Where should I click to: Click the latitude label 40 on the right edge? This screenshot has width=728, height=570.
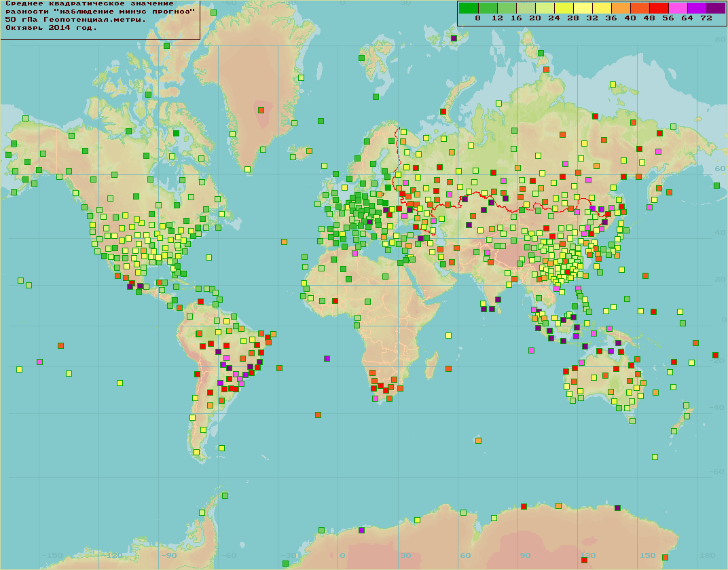click(x=720, y=233)
